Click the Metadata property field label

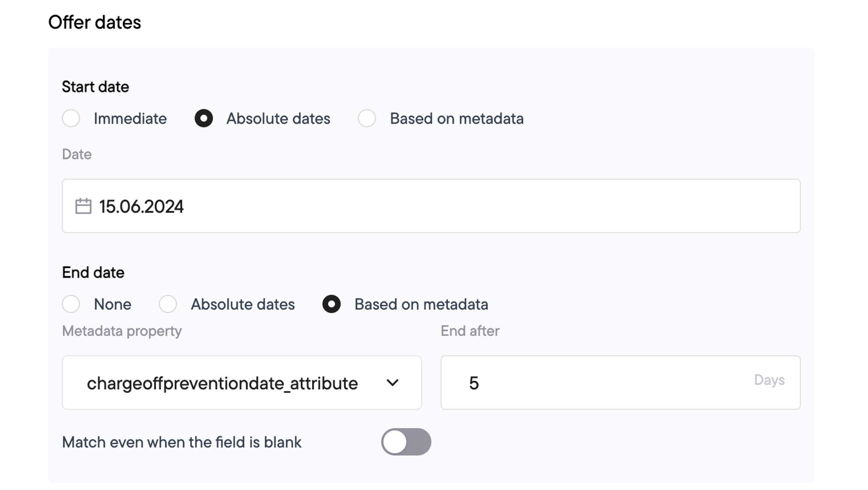click(122, 331)
